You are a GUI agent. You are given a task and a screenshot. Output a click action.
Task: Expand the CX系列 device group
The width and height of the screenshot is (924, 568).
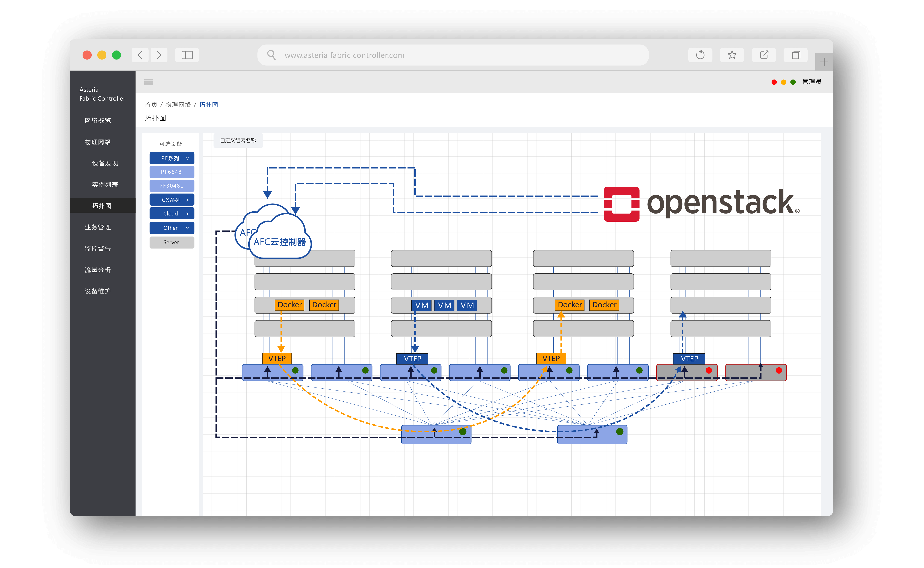click(172, 200)
